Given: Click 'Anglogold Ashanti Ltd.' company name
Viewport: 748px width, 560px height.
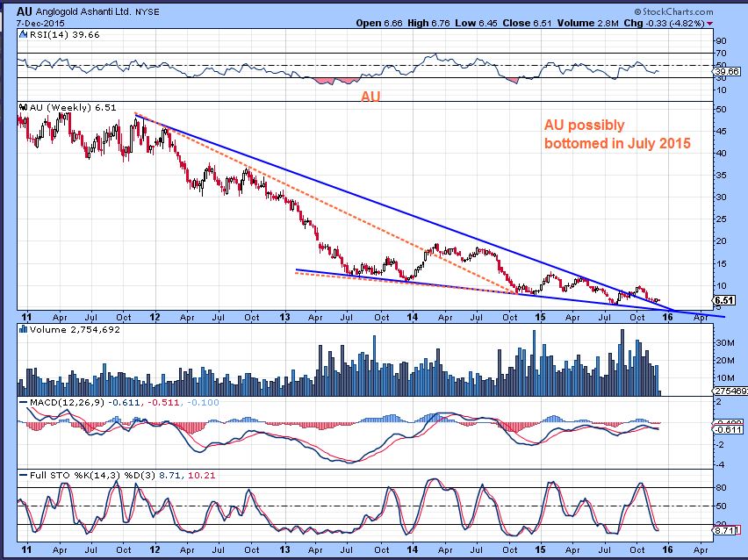Looking at the screenshot, I should (x=83, y=12).
